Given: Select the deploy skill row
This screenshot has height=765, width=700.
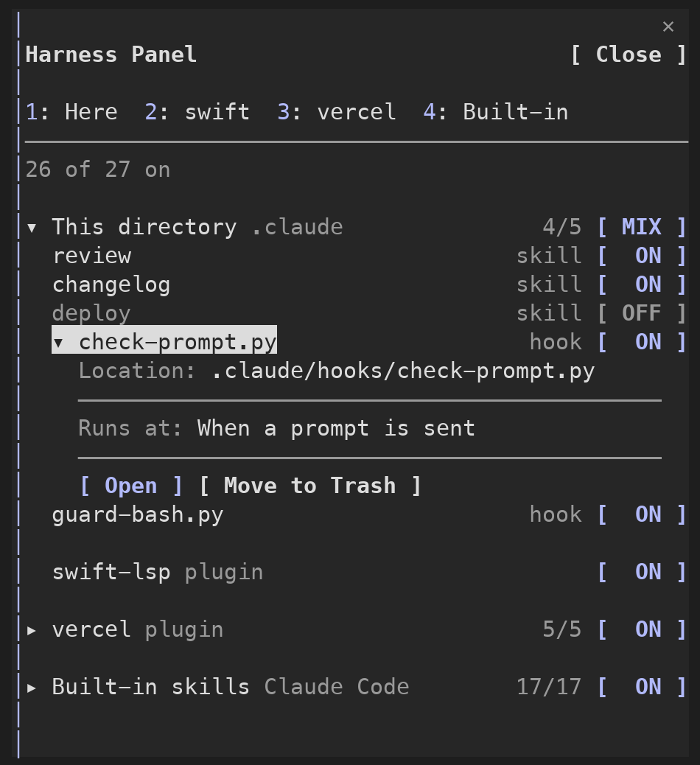Looking at the screenshot, I should pos(368,313).
